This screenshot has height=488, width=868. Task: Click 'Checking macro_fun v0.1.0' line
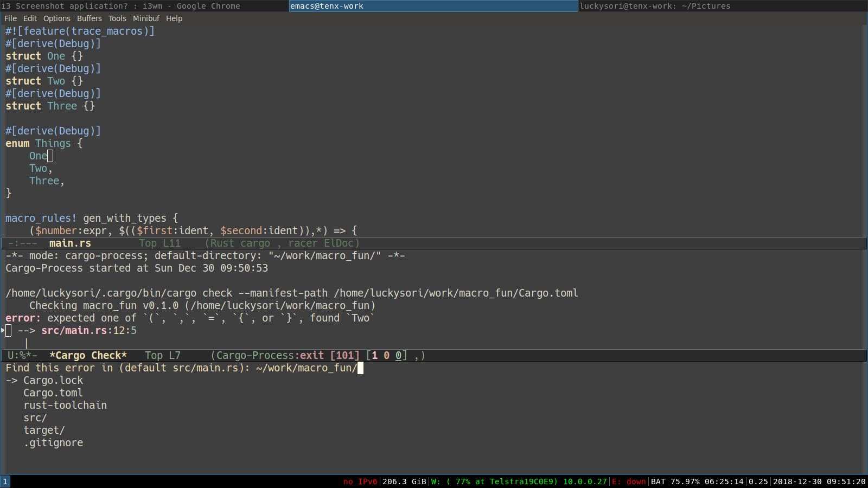[202, 306]
